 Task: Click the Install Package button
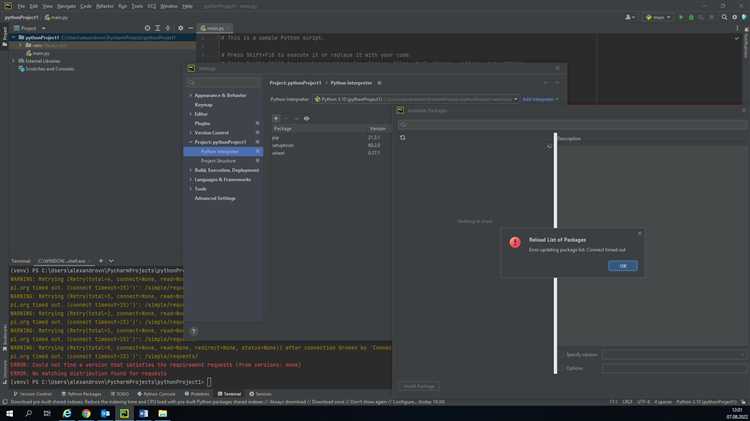(419, 386)
